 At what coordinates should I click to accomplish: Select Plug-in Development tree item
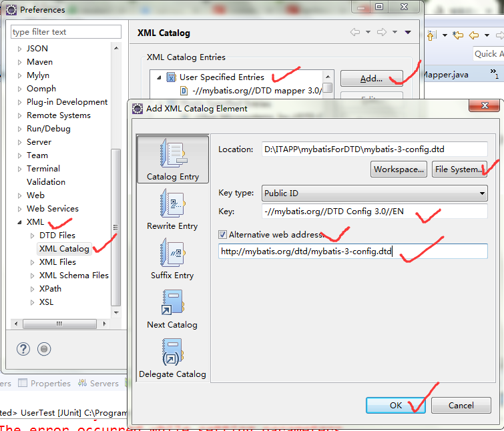tap(67, 102)
